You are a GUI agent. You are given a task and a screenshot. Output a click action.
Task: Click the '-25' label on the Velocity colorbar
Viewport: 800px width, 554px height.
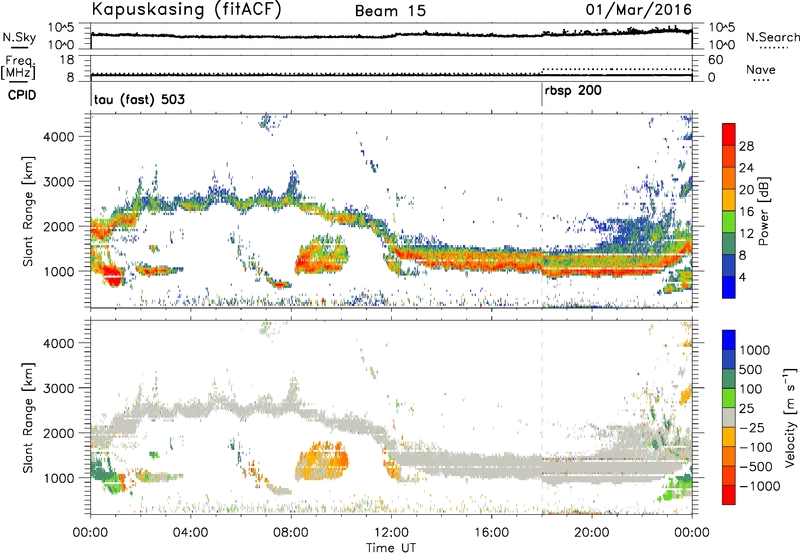[751, 427]
